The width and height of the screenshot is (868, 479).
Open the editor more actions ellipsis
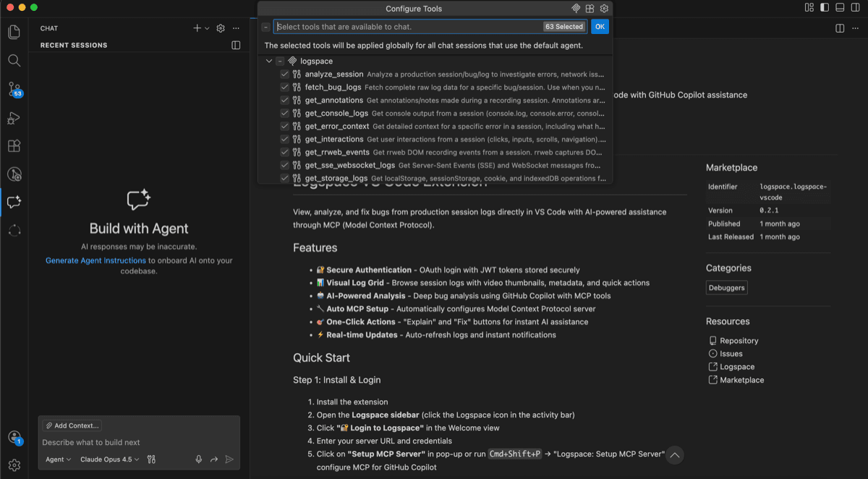pyautogui.click(x=855, y=28)
